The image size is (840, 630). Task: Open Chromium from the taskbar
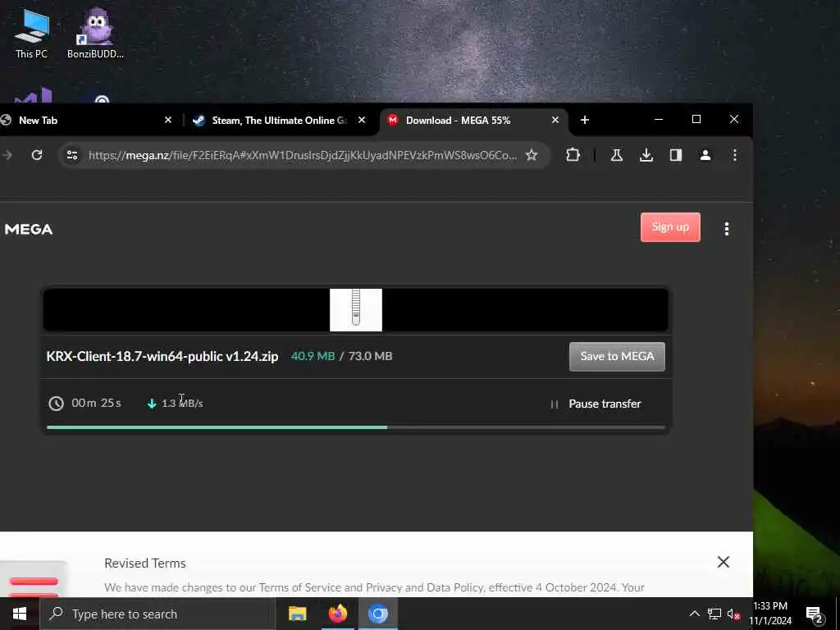377,614
